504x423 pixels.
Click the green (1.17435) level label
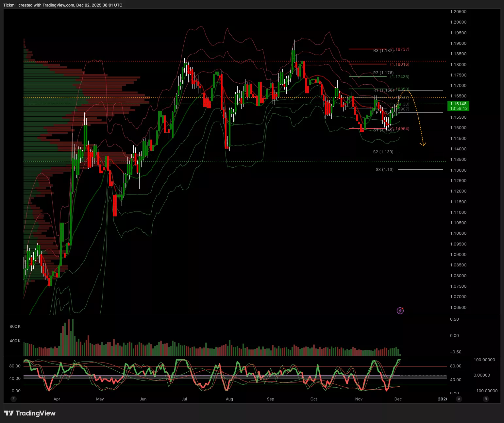coord(399,77)
